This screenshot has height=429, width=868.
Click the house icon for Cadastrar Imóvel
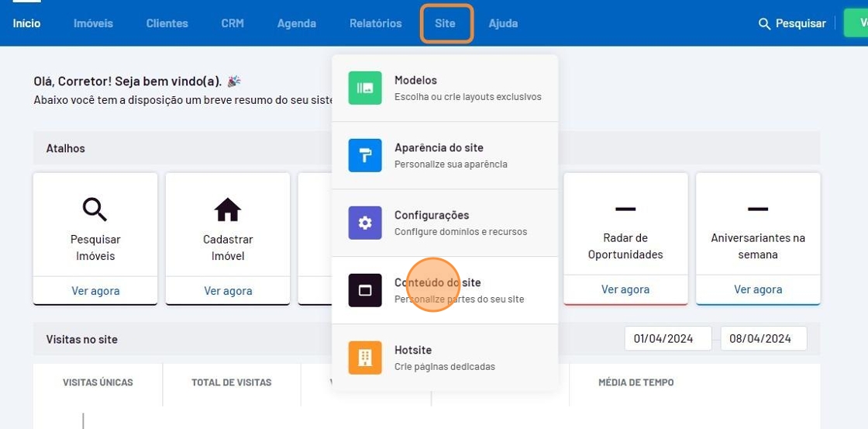227,209
